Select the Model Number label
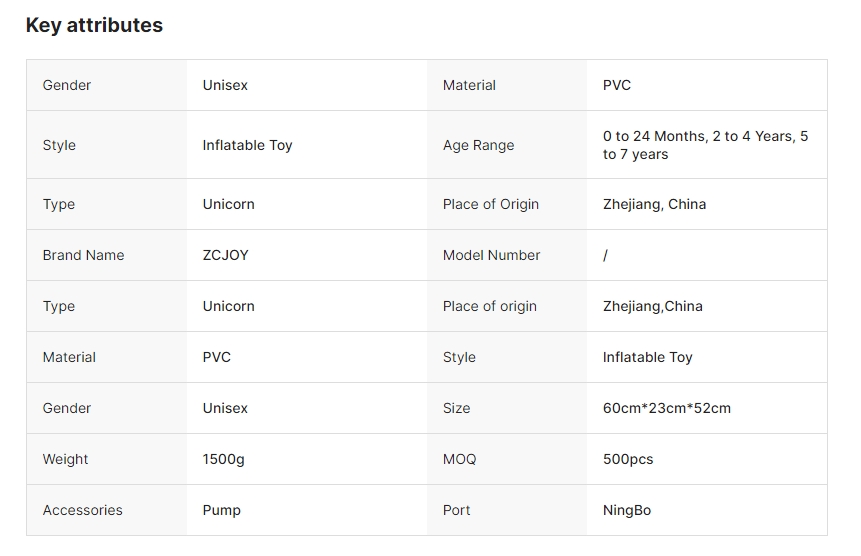 coord(491,255)
